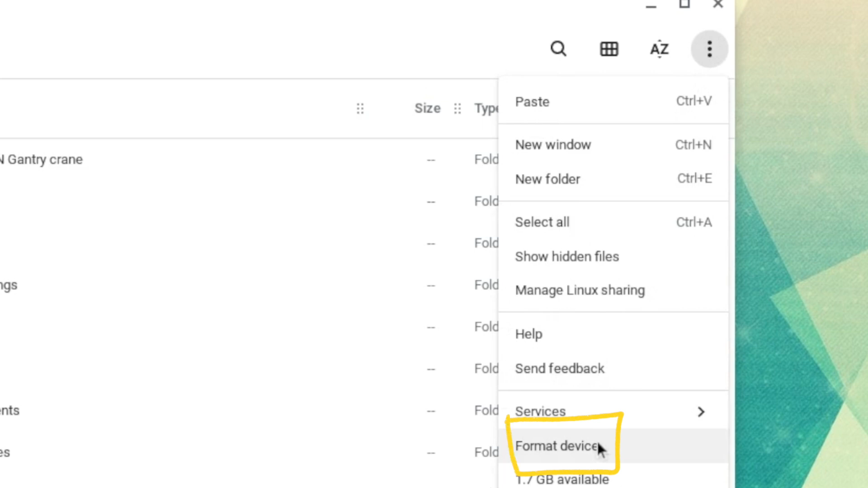Open the AZ sort options icon
This screenshot has height=488, width=868.
pos(659,49)
